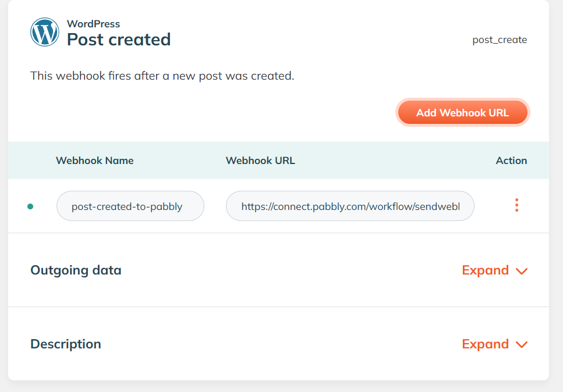The image size is (563, 392).
Task: Click the WordPress logo icon
Action: click(x=44, y=32)
